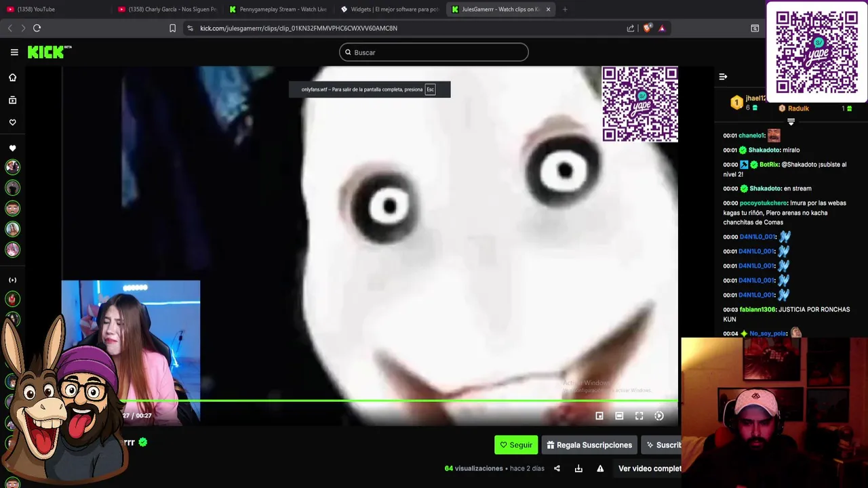The height and width of the screenshot is (488, 868).
Task: Toggle picture-in-picture mode on player
Action: click(x=599, y=416)
